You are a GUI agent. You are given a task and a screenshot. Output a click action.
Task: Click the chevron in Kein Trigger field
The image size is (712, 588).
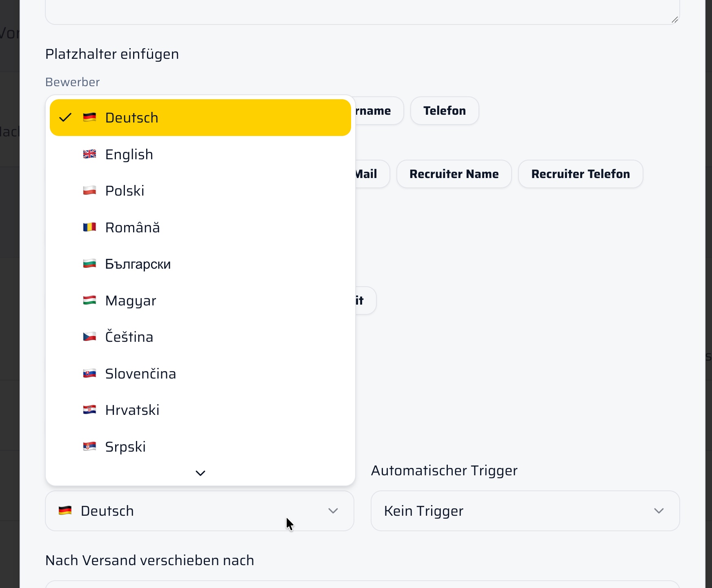tap(659, 511)
